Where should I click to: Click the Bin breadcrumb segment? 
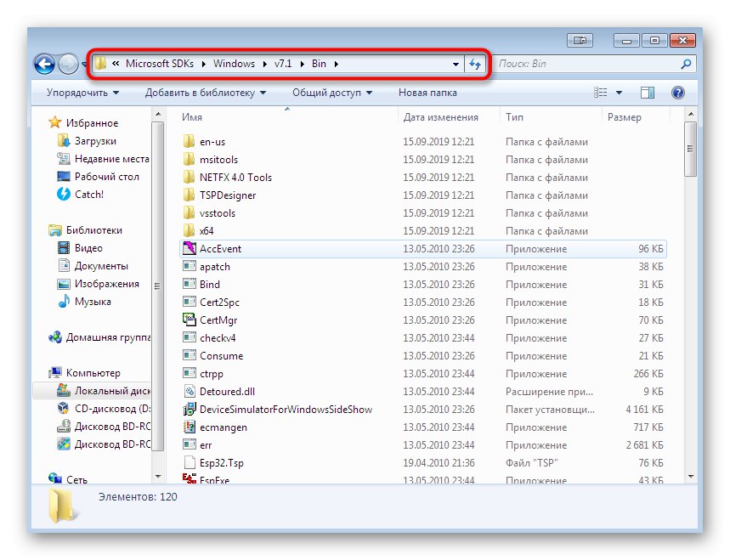coord(319,64)
